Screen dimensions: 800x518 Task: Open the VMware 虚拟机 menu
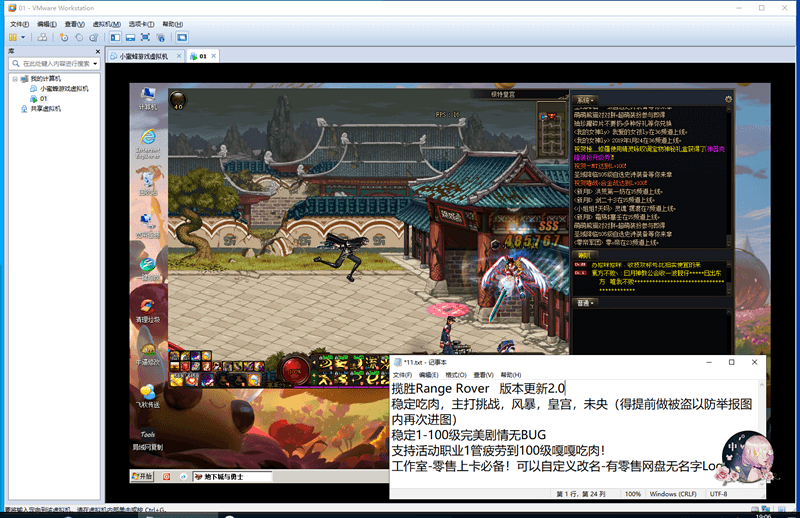tap(107, 24)
